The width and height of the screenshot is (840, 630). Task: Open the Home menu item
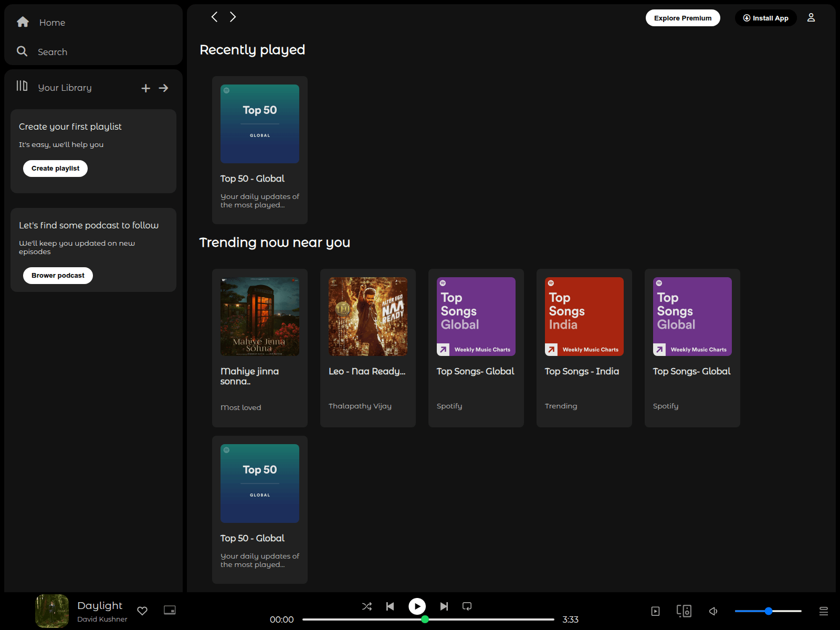click(x=52, y=23)
